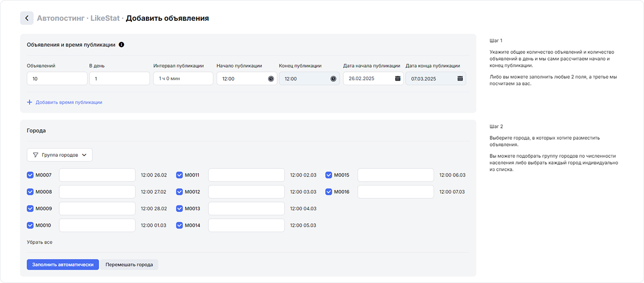This screenshot has height=283, width=644.
Task: Disable the M0010 checkbox
Action: tap(30, 225)
